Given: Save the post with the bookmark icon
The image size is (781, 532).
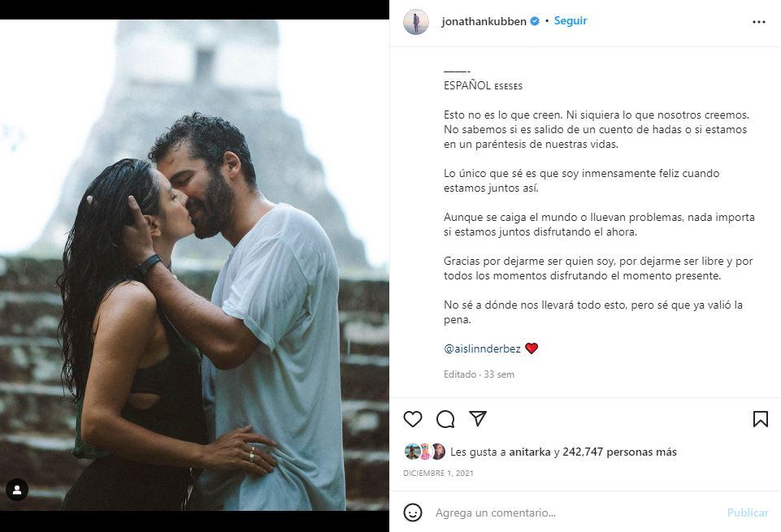Looking at the screenshot, I should [x=760, y=419].
